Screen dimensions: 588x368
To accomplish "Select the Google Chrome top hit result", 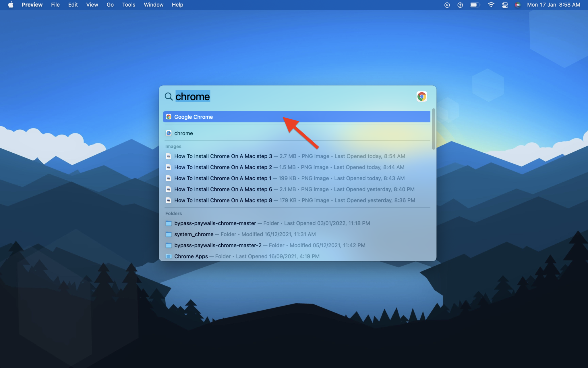I will (297, 117).
